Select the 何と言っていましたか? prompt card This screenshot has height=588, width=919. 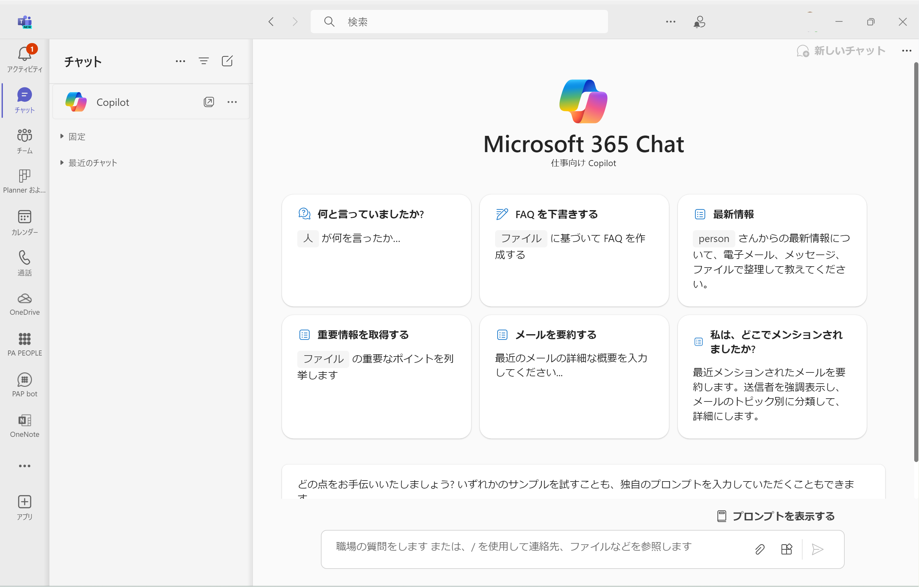click(x=376, y=250)
